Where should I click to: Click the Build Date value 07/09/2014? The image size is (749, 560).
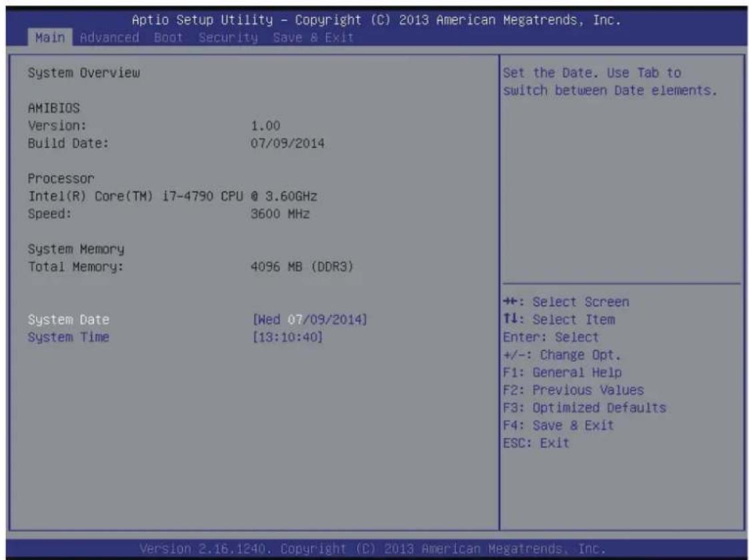tap(287, 143)
